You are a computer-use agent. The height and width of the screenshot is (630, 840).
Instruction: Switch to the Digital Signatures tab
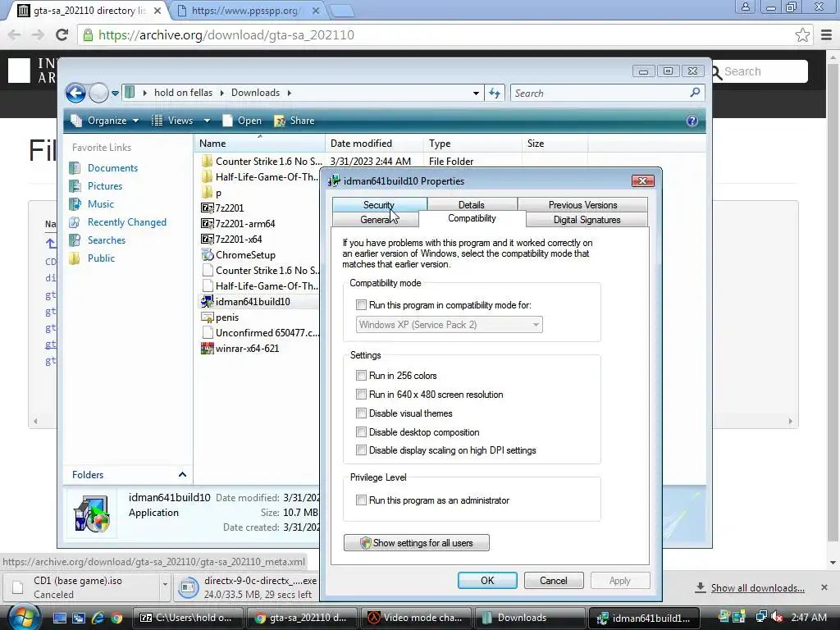pos(587,220)
